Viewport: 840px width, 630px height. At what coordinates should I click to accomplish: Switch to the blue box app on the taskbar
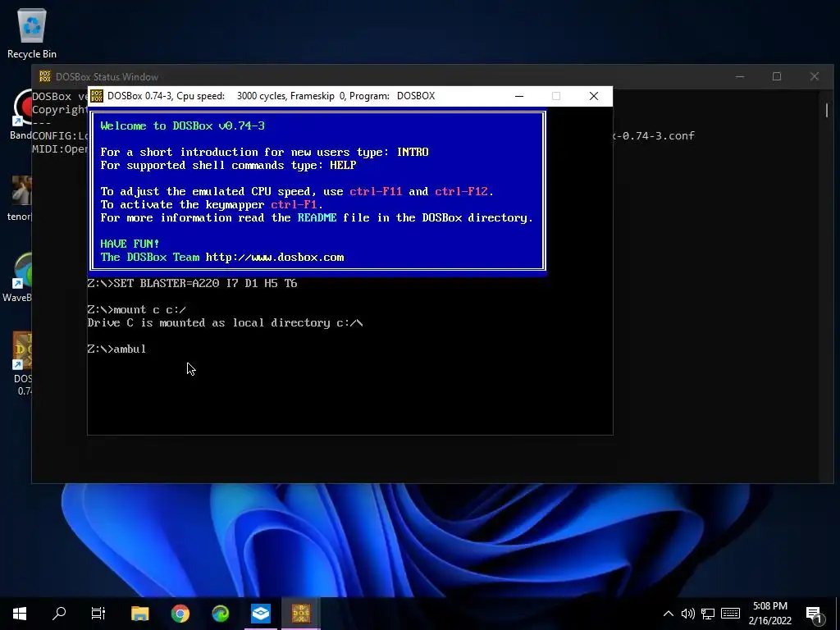point(261,614)
